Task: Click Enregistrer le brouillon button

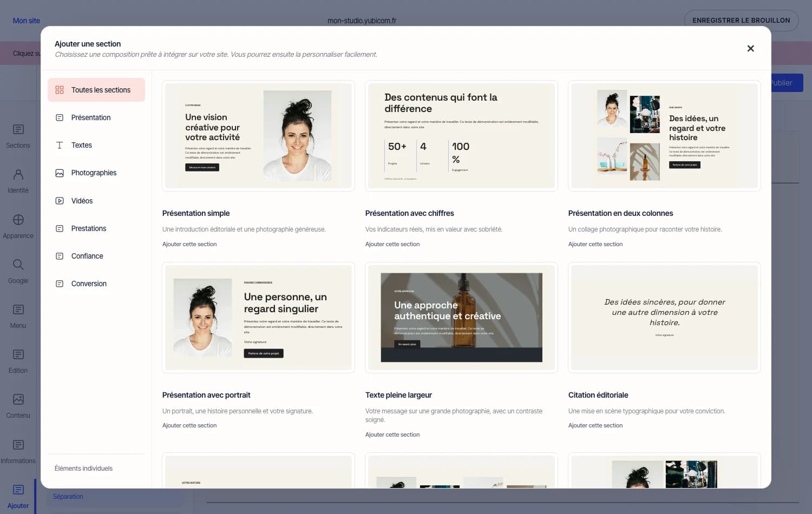Action: point(741,21)
